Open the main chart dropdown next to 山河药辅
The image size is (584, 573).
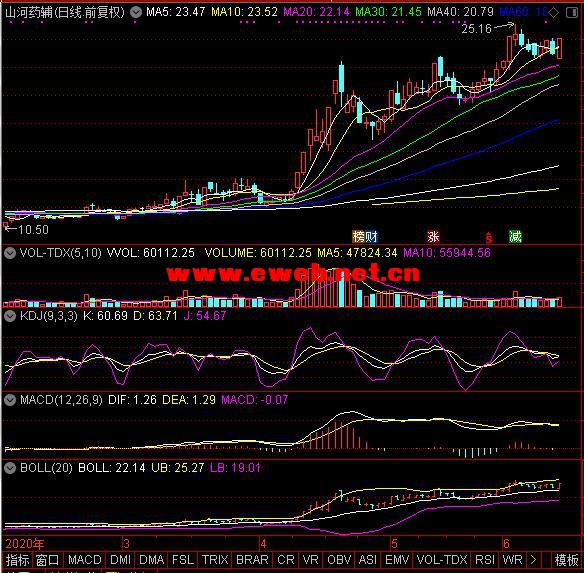point(136,13)
